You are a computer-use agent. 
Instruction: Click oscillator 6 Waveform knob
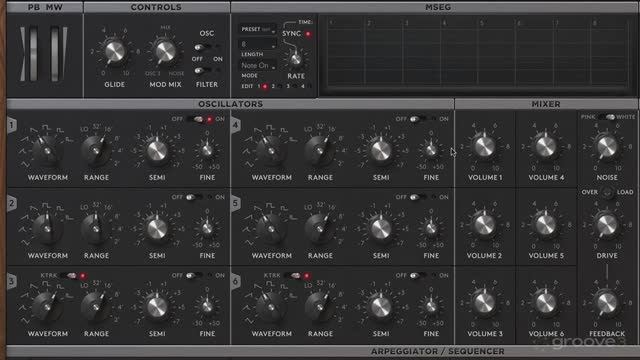tap(271, 307)
